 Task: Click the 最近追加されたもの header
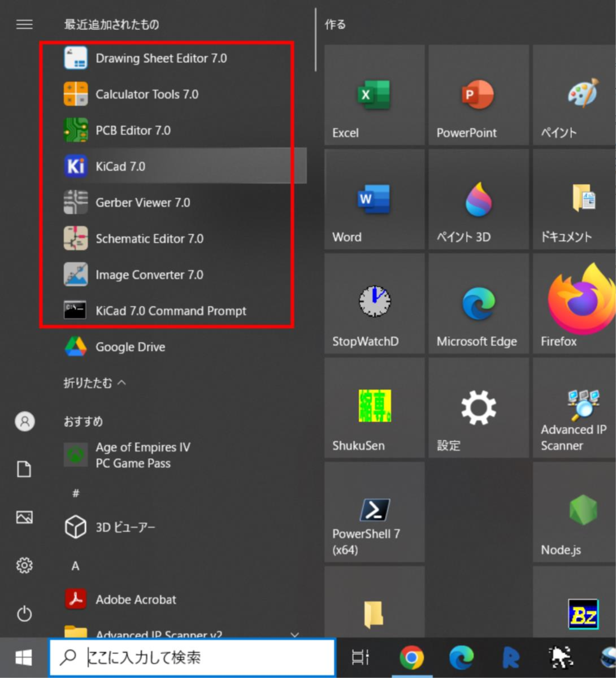point(111,24)
